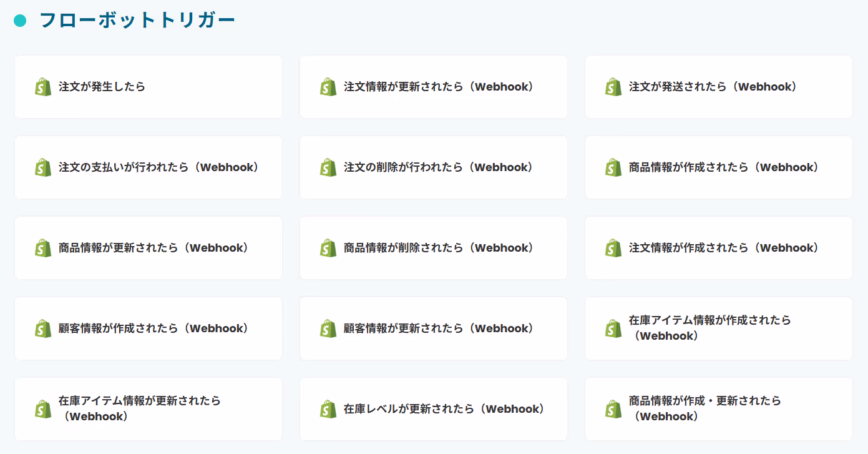This screenshot has width=868, height=454.
Task: Select Shopify icon next to 注文の削除が行われたら
Action: coord(328,167)
